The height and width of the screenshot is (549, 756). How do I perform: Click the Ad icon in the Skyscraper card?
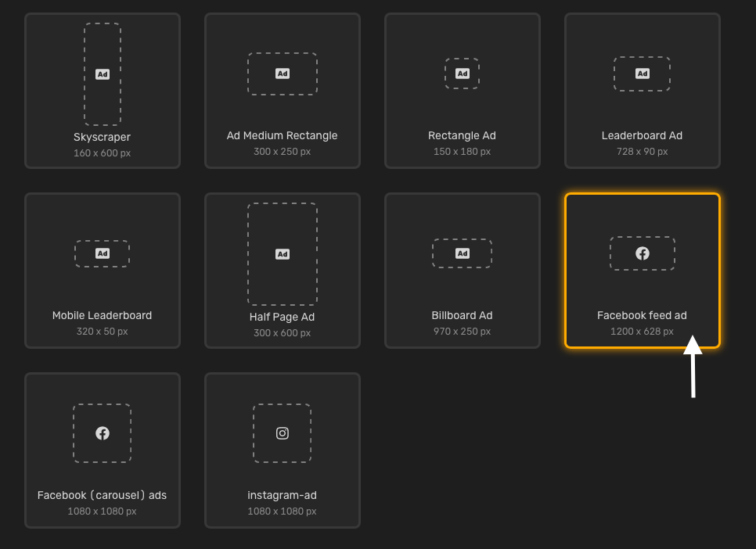103,74
